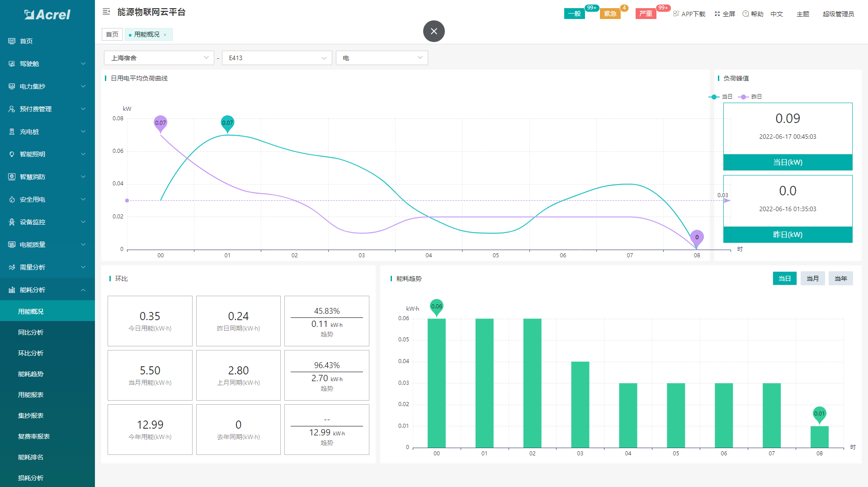Click the 45.83% trend card

(x=327, y=321)
